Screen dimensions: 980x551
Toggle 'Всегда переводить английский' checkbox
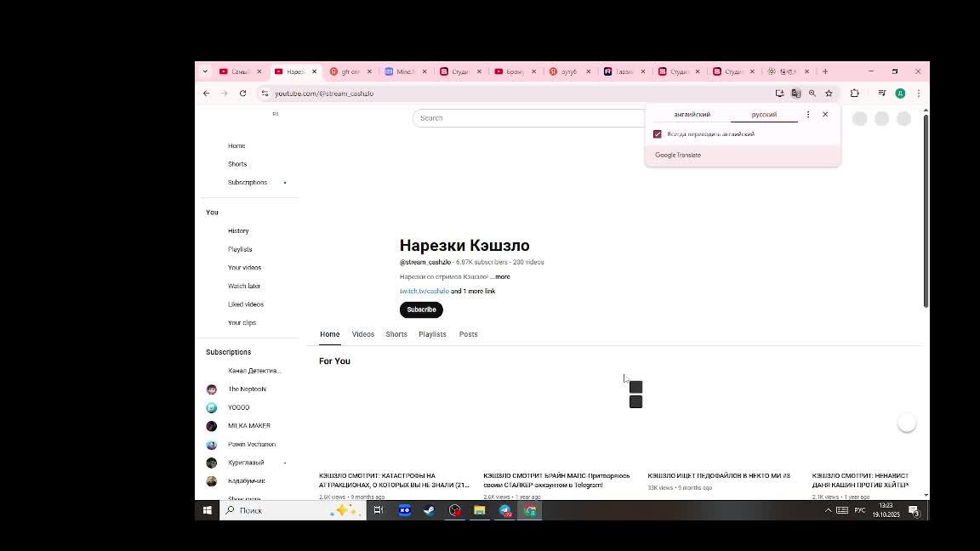click(x=658, y=134)
